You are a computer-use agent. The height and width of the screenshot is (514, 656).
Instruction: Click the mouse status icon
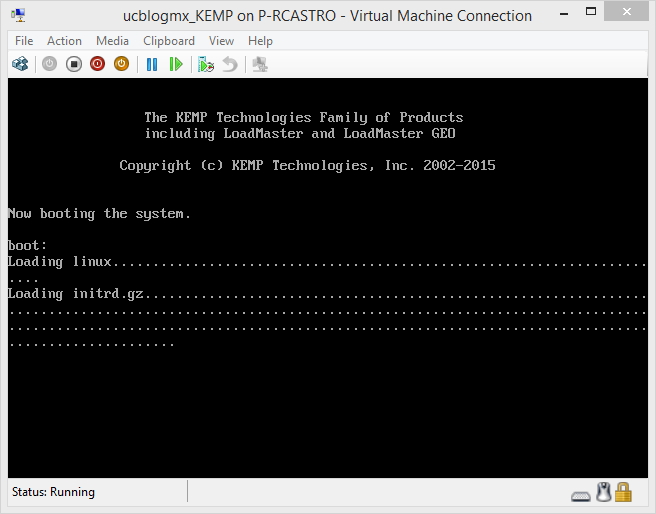603,492
